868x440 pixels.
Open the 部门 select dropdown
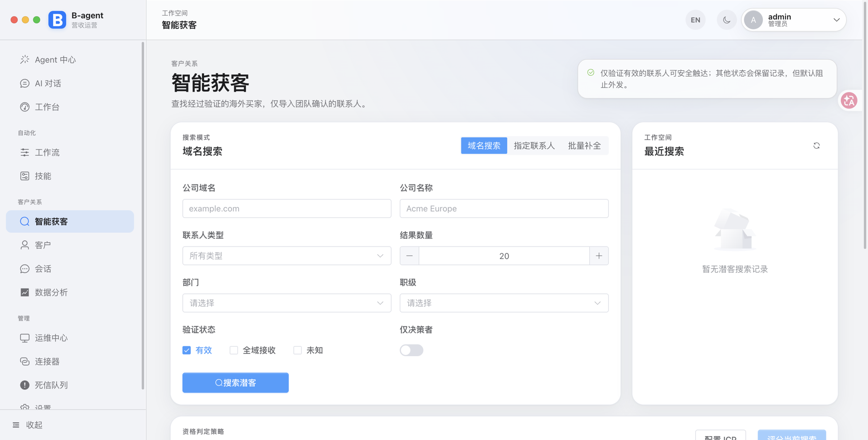pyautogui.click(x=287, y=303)
